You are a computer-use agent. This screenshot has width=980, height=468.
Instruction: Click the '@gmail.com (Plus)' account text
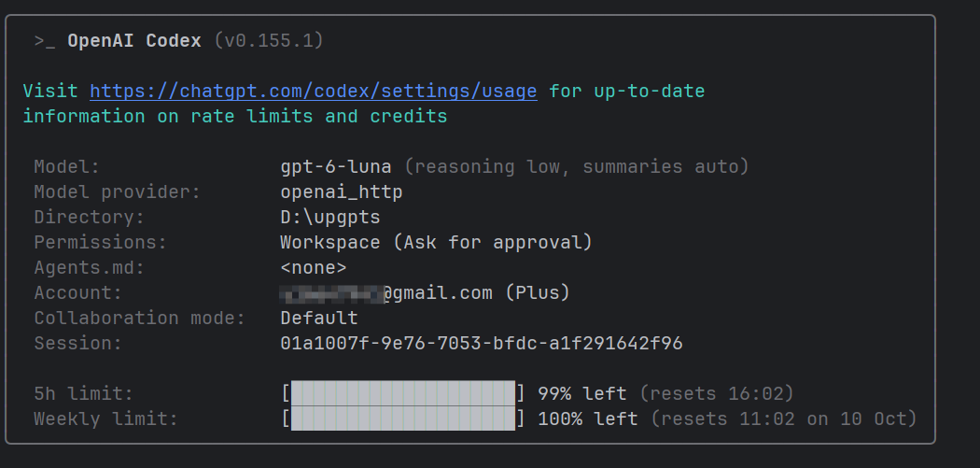(476, 292)
